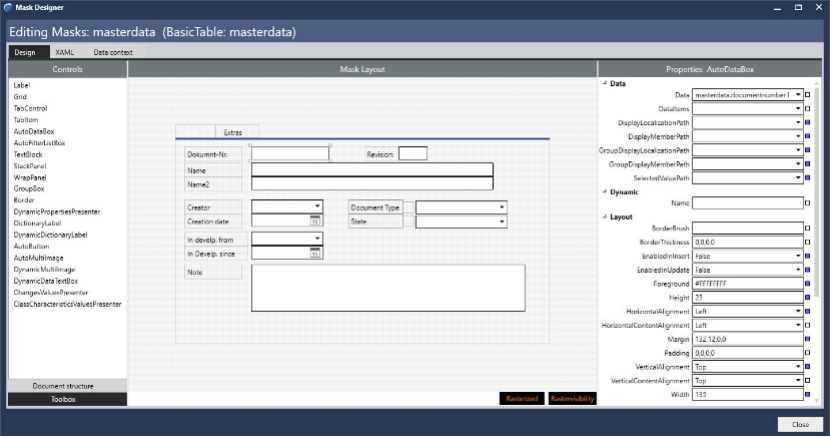The image size is (830, 438).
Task: Click blue marker beside GroupDisplayLocalizationPath
Action: (807, 150)
